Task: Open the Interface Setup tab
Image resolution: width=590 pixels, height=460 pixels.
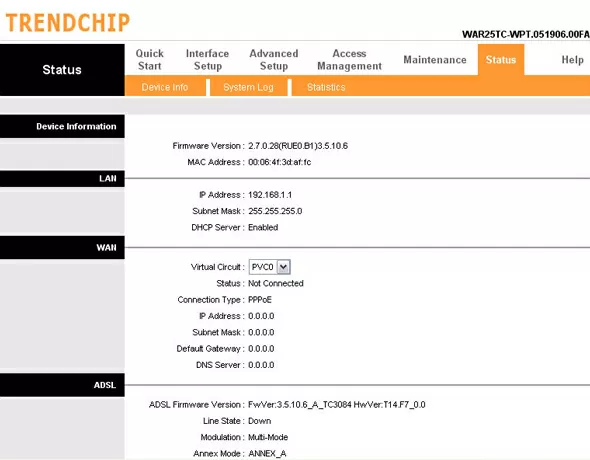Action: click(x=207, y=60)
